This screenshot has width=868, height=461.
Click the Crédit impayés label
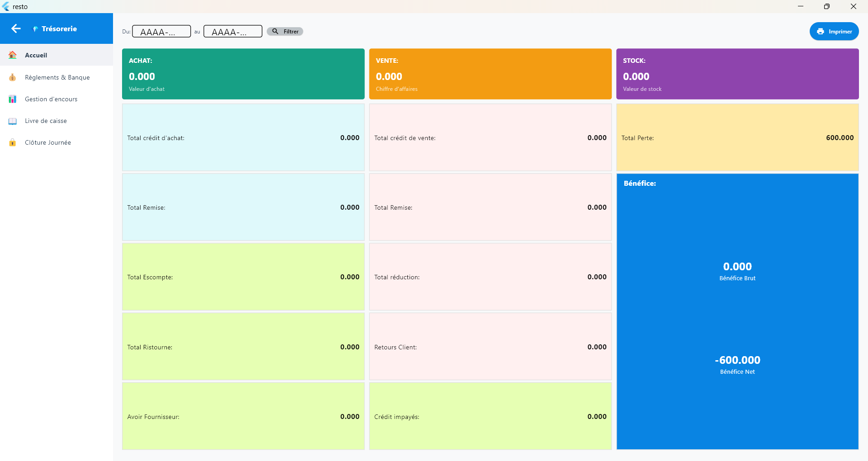[x=397, y=417]
